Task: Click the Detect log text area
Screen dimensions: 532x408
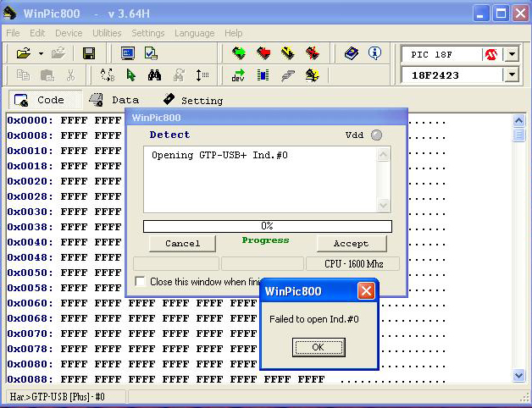Action: point(260,179)
